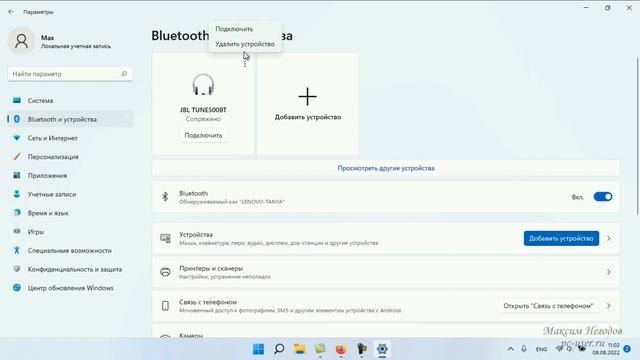Open Приложения in the sidebar
640x360 pixels.
pos(70,176)
